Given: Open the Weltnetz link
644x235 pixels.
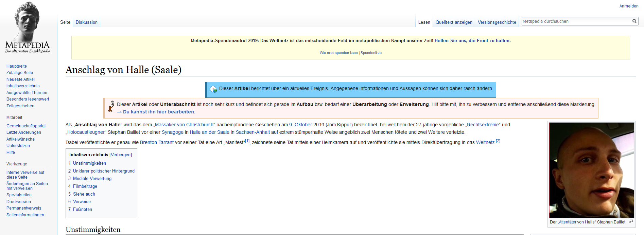Looking at the screenshot, I should (485, 143).
